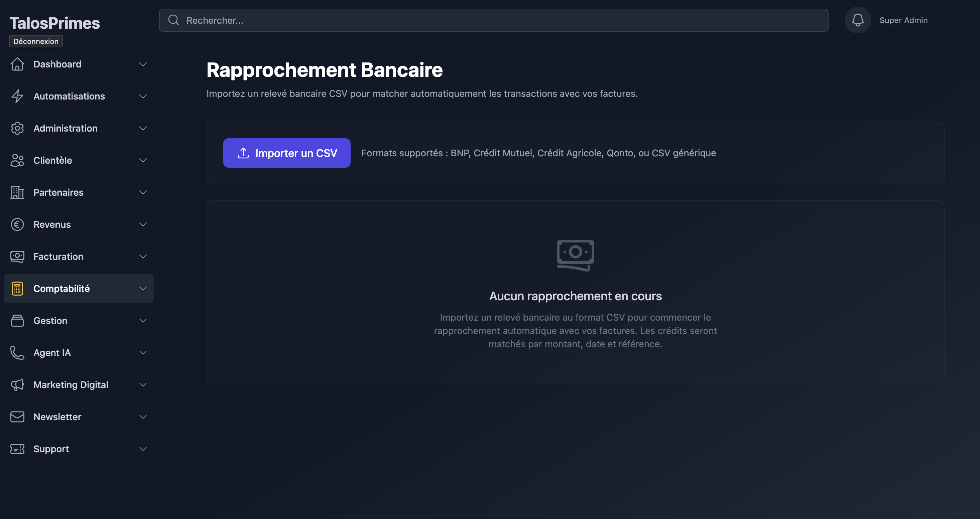The width and height of the screenshot is (980, 519).
Task: Expand the Partenaires section
Action: click(x=143, y=192)
